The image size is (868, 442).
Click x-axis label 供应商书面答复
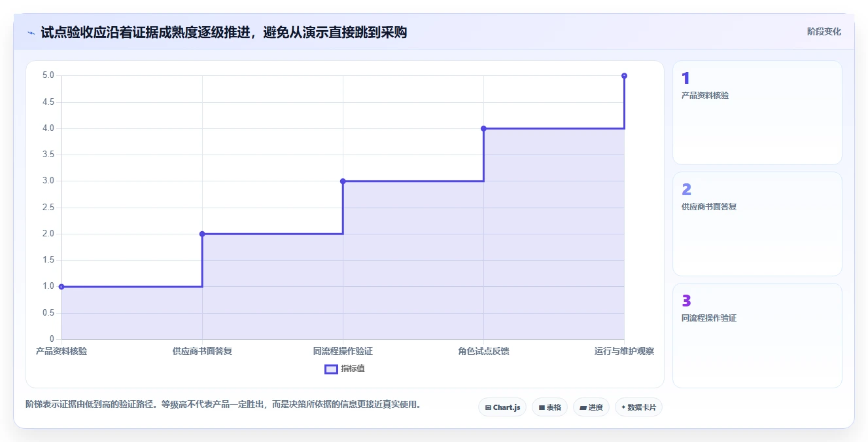pyautogui.click(x=202, y=351)
